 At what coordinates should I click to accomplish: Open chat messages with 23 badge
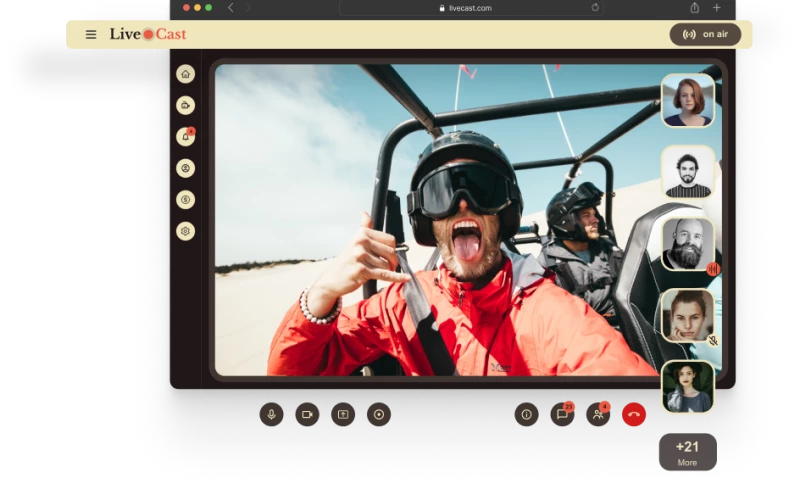(562, 414)
